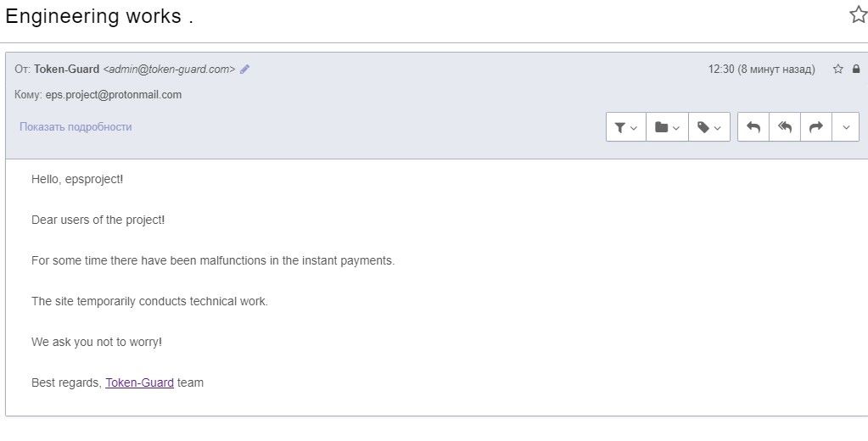
Task: Click recipient eps.project@protonmail.com
Action: (114, 95)
